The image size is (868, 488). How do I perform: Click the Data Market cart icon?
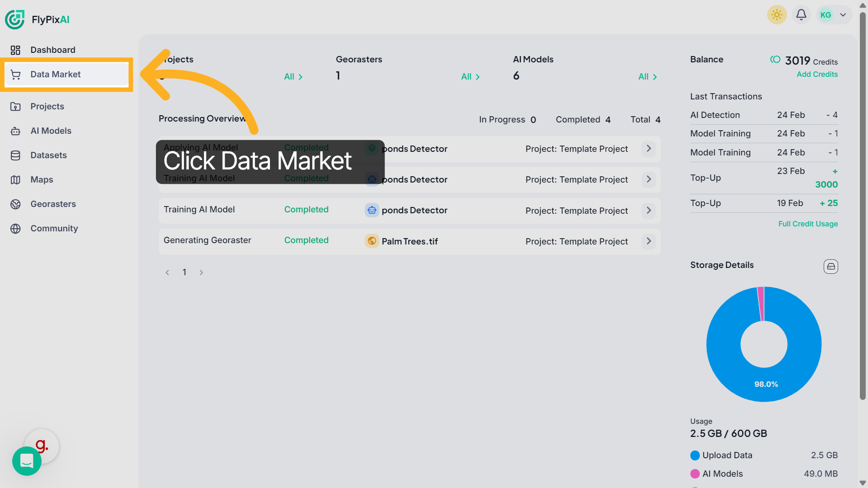tap(15, 75)
